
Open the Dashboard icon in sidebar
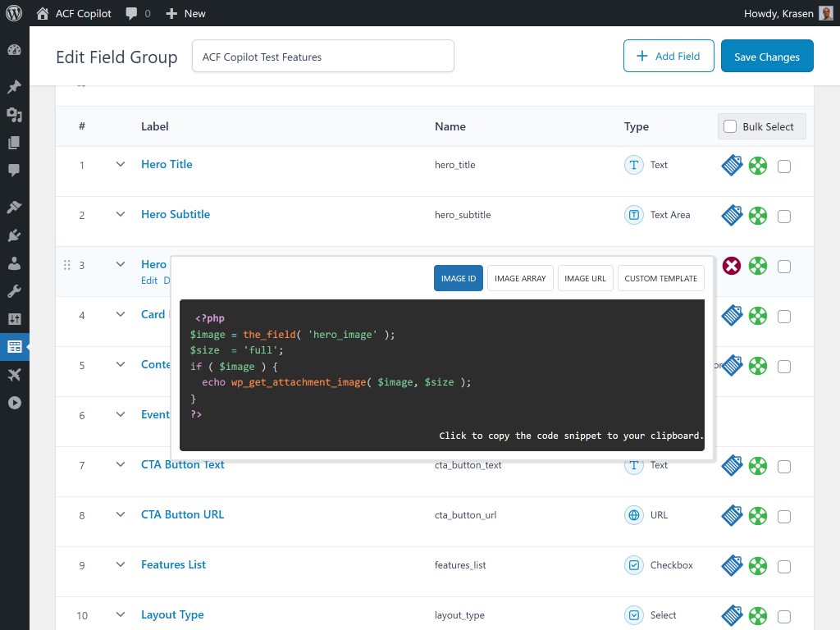click(x=14, y=51)
